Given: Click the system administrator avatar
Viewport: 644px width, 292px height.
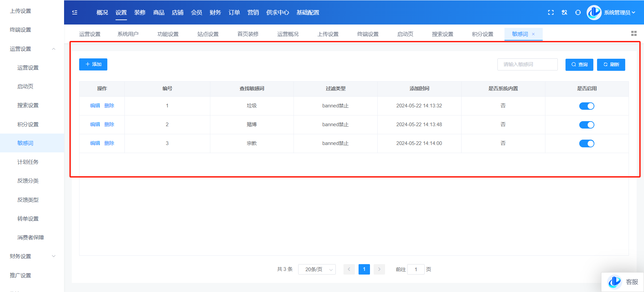Looking at the screenshot, I should click(x=594, y=12).
